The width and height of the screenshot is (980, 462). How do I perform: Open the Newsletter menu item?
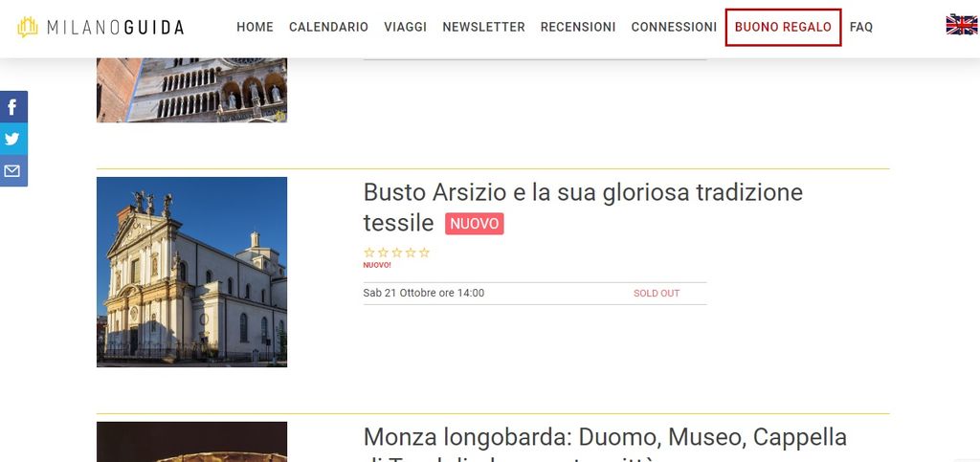483,27
